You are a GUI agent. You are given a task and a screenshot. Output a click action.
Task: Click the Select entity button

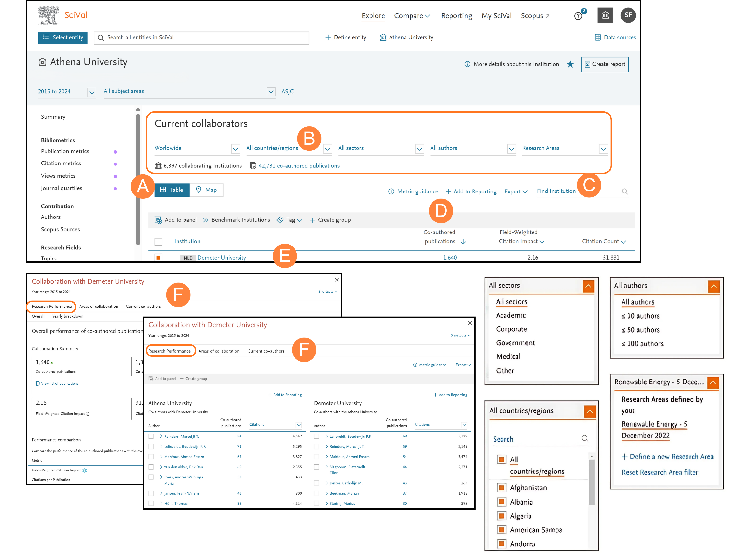tap(63, 38)
